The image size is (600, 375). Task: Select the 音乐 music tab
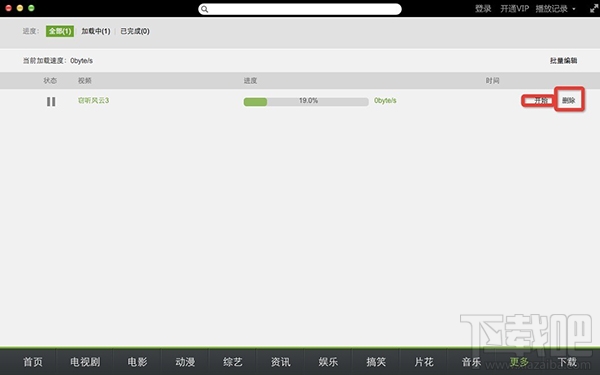click(x=471, y=362)
